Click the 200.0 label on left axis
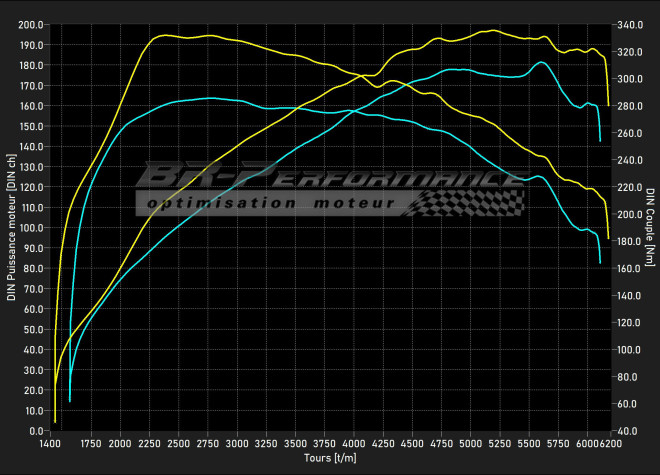 click(x=30, y=24)
